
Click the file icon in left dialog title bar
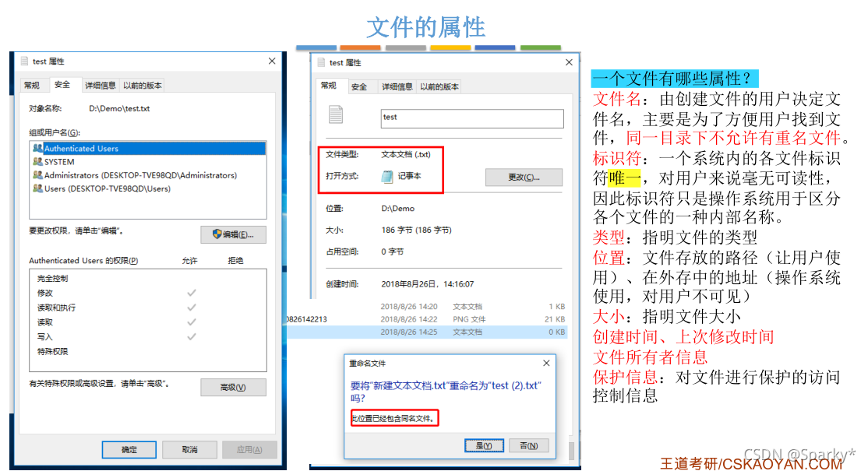pos(24,61)
